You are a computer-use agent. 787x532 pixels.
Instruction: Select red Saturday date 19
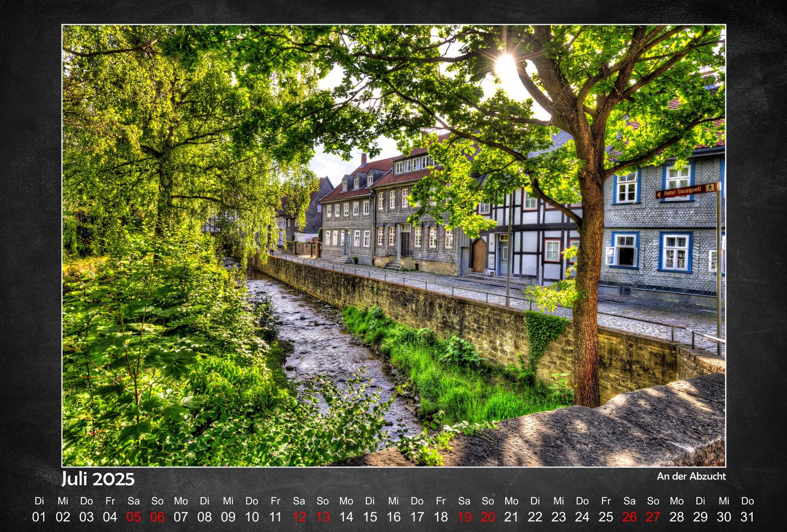(464, 517)
